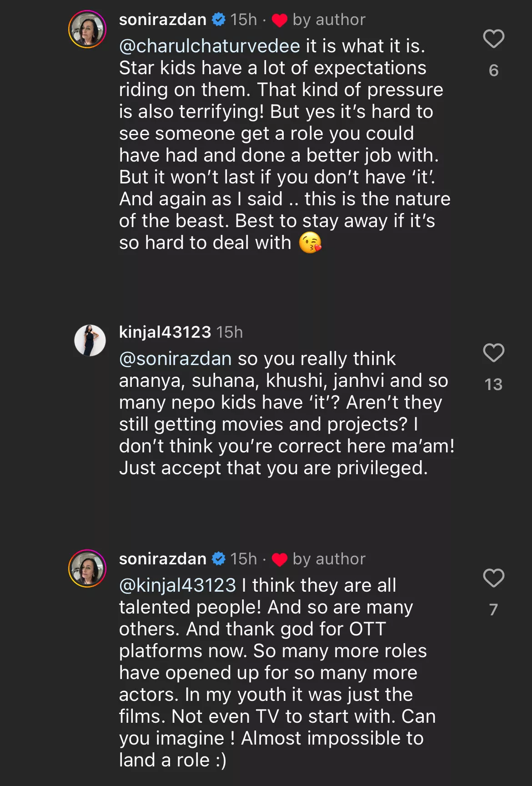
Task: Tap the @sonirazdan mention in kinjal's comment
Action: (176, 359)
